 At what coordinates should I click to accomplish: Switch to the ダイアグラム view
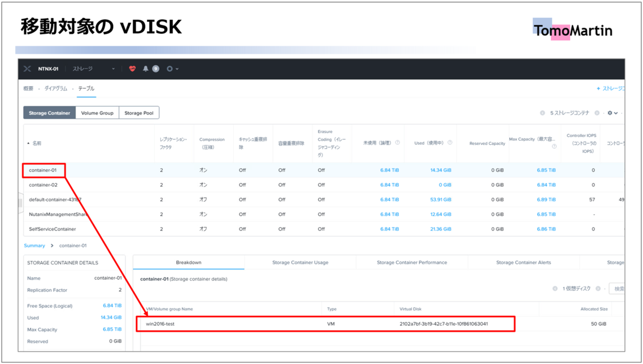tap(56, 88)
